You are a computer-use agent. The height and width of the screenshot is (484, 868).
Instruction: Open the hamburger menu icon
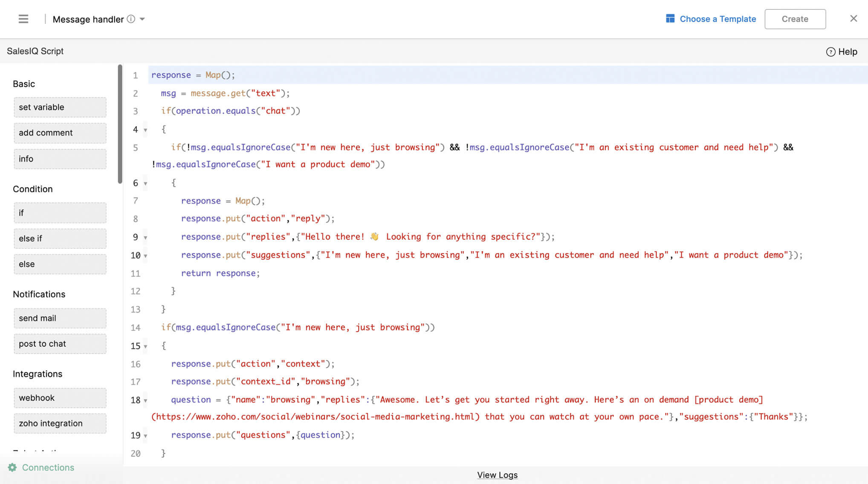(23, 19)
